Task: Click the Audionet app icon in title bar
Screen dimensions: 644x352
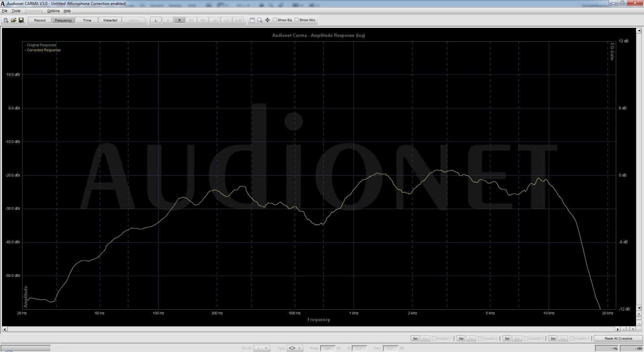Action: (3, 4)
